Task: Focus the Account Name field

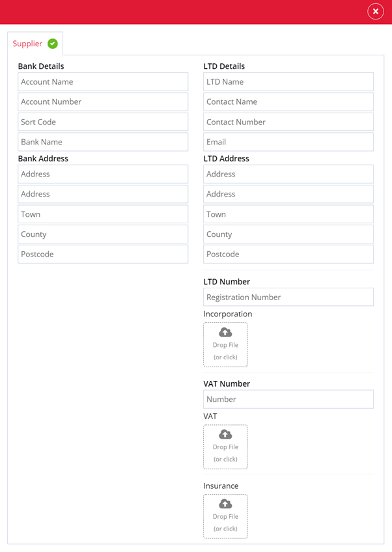Action: pyautogui.click(x=103, y=81)
